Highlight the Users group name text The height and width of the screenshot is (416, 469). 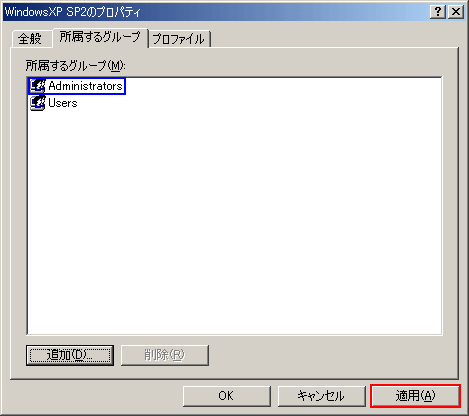coord(63,103)
